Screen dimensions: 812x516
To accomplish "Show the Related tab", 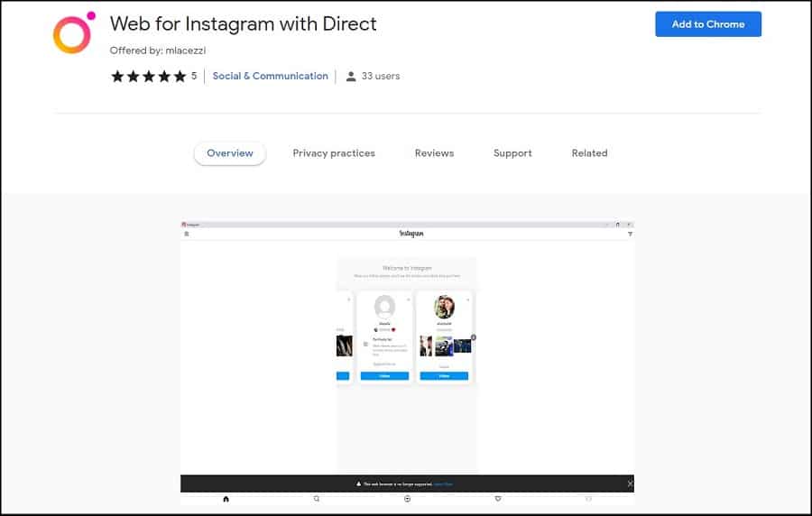I will 589,153.
